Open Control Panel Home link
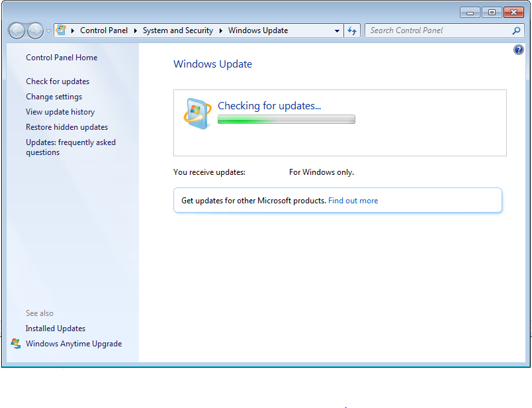532x408 pixels. 62,58
